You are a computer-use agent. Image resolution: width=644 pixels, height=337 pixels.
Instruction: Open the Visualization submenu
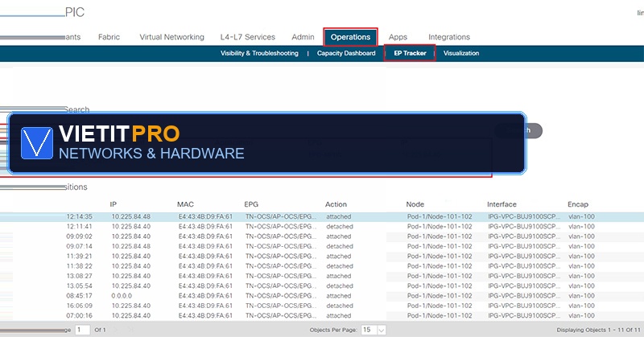(460, 53)
